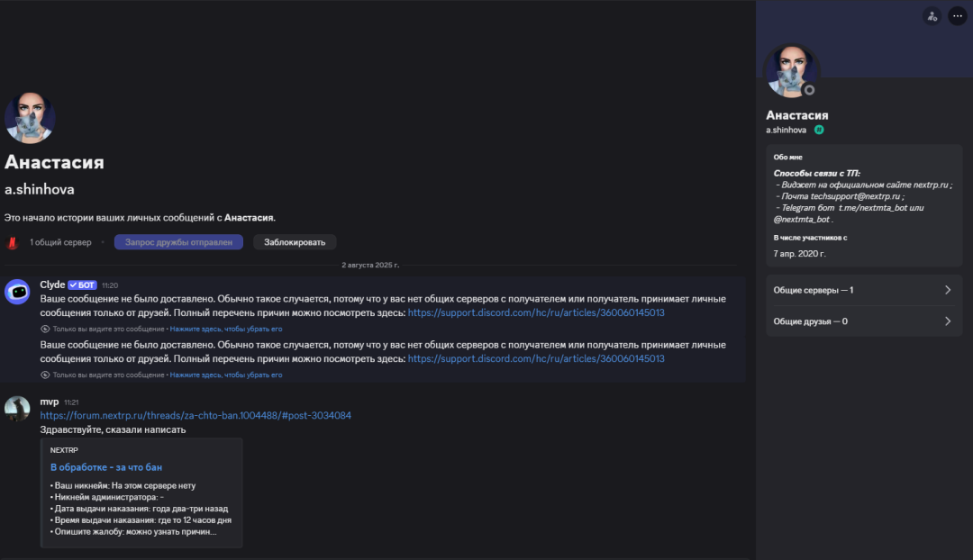Click '7 апр. 2020 г.' member since date
973x560 pixels.
pos(799,254)
